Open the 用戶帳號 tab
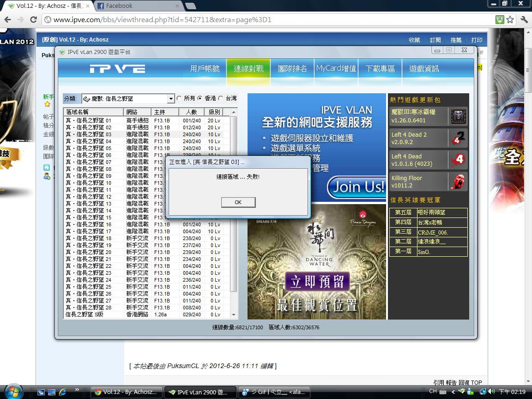532x399 pixels. [x=205, y=69]
